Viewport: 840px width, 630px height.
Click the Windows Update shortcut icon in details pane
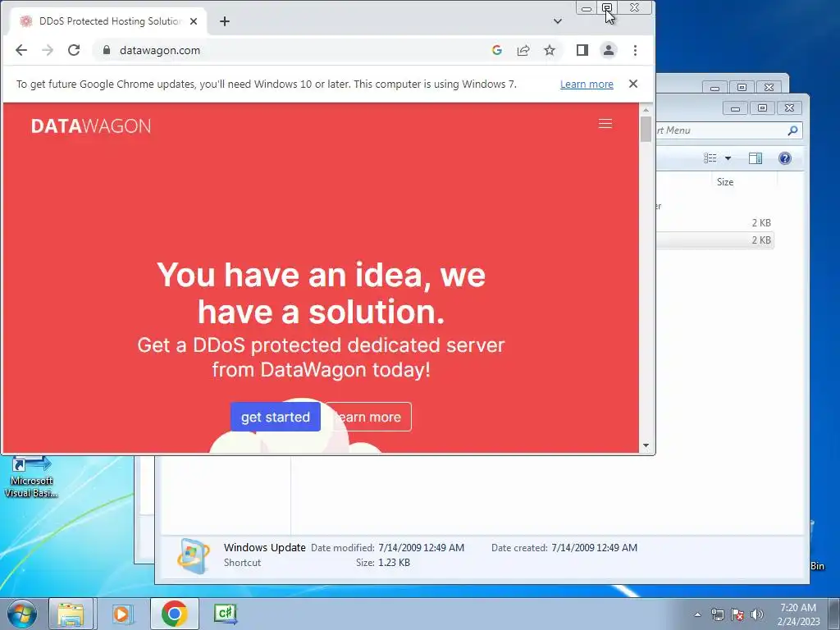[x=194, y=556]
